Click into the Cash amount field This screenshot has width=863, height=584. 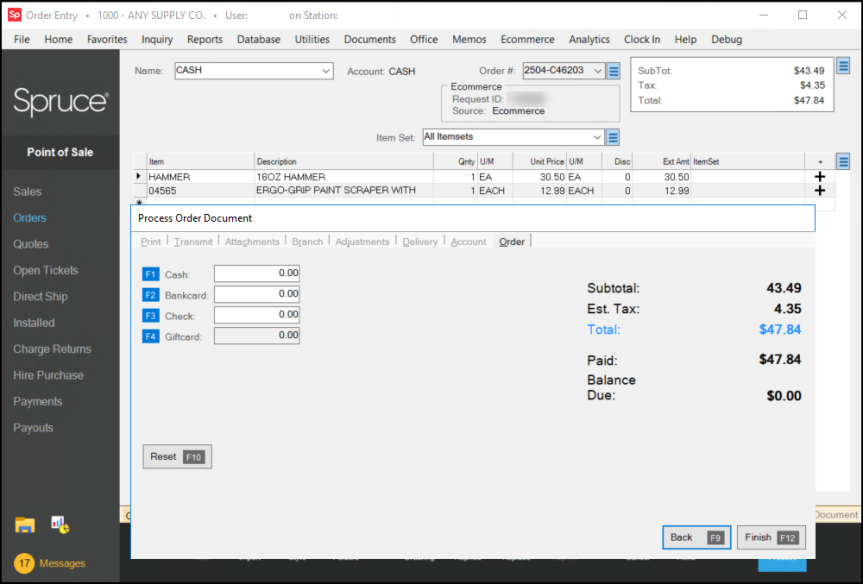point(257,274)
